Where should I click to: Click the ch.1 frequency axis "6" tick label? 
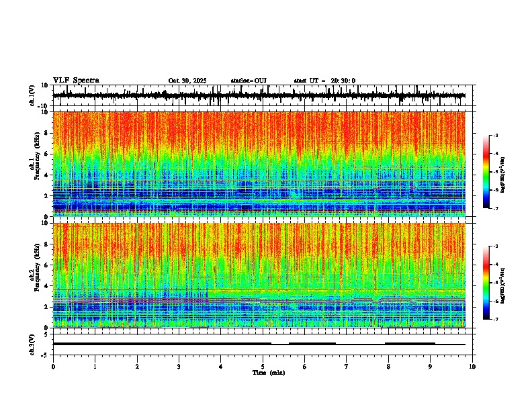pos(47,154)
